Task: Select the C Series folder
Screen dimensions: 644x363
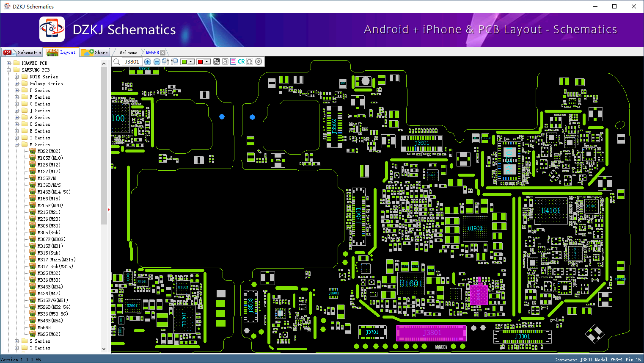Action: coord(40,124)
